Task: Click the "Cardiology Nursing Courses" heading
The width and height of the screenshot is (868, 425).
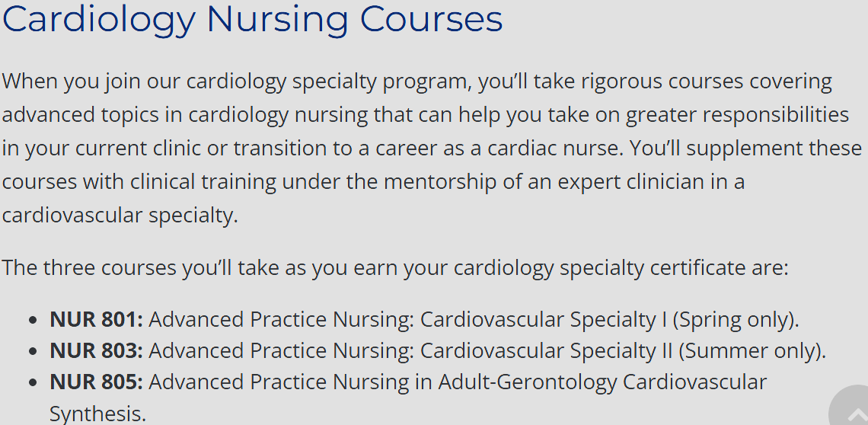Action: (252, 20)
